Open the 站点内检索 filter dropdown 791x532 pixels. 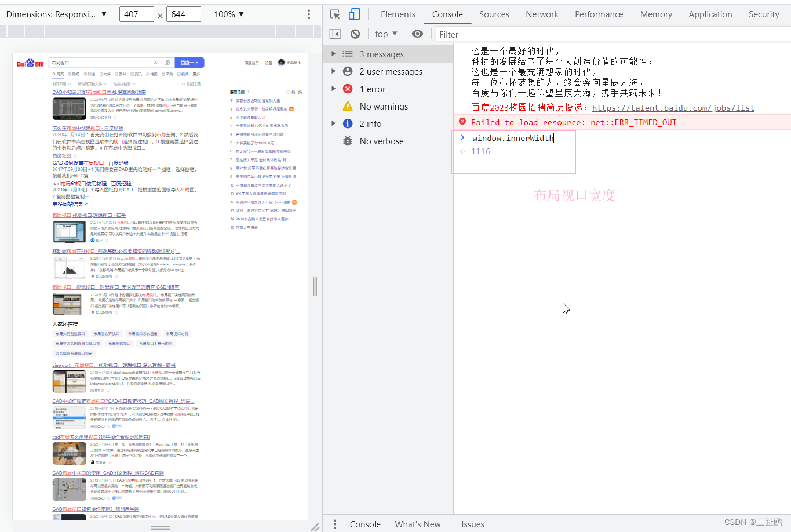tap(124, 84)
